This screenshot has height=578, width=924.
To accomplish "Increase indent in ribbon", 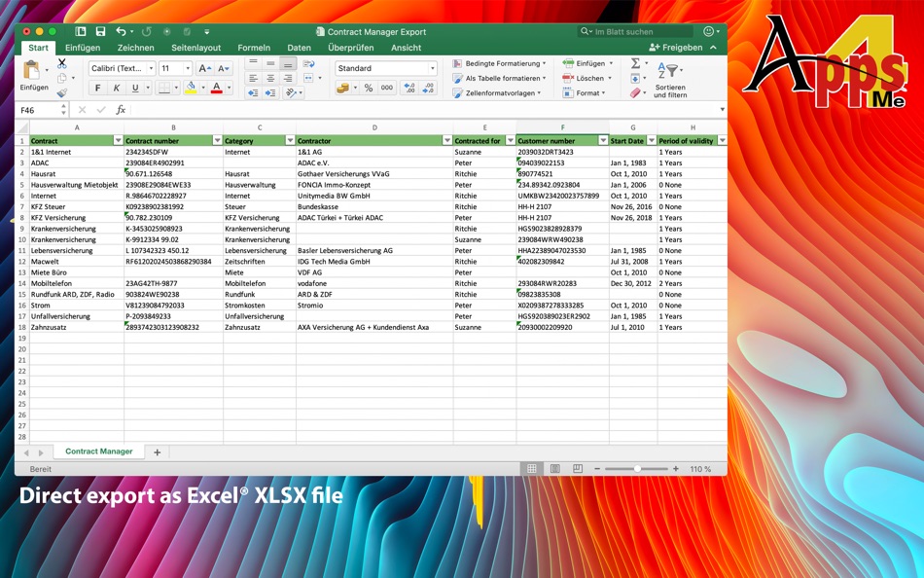I will 270,93.
